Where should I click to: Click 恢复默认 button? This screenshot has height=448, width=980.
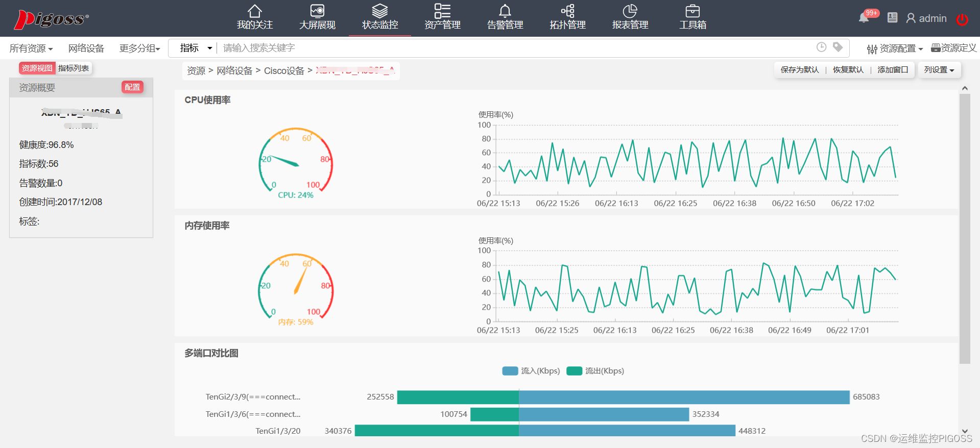848,70
